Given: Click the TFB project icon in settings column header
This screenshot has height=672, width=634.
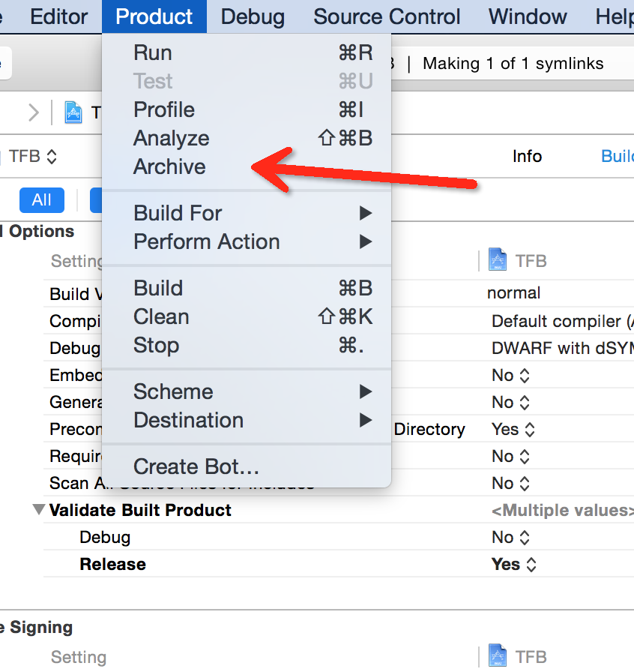Looking at the screenshot, I should pyautogui.click(x=498, y=259).
